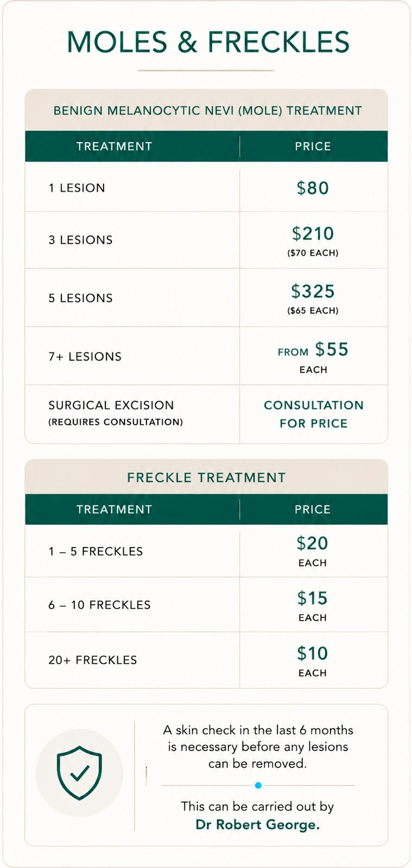Click the $210 price for 3 lesions

click(x=313, y=234)
